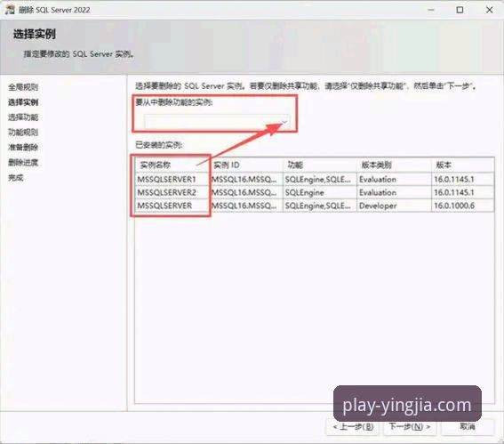Open the instance selection dropdown
504x444 pixels.
coord(217,122)
